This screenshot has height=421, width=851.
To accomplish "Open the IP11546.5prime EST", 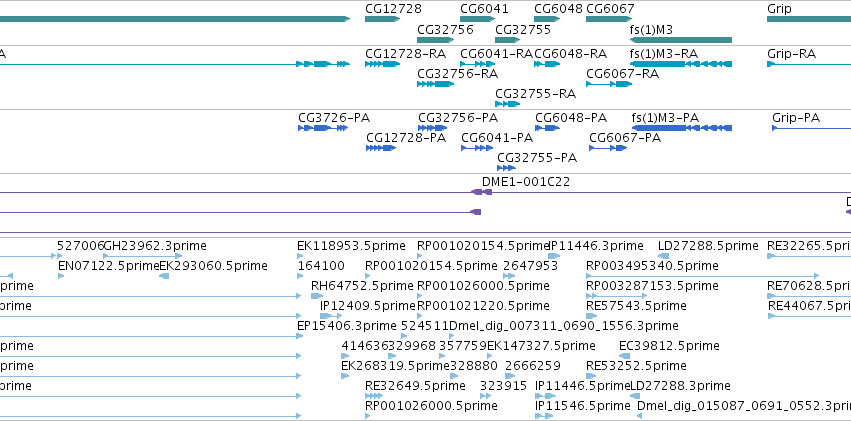I will [542, 416].
